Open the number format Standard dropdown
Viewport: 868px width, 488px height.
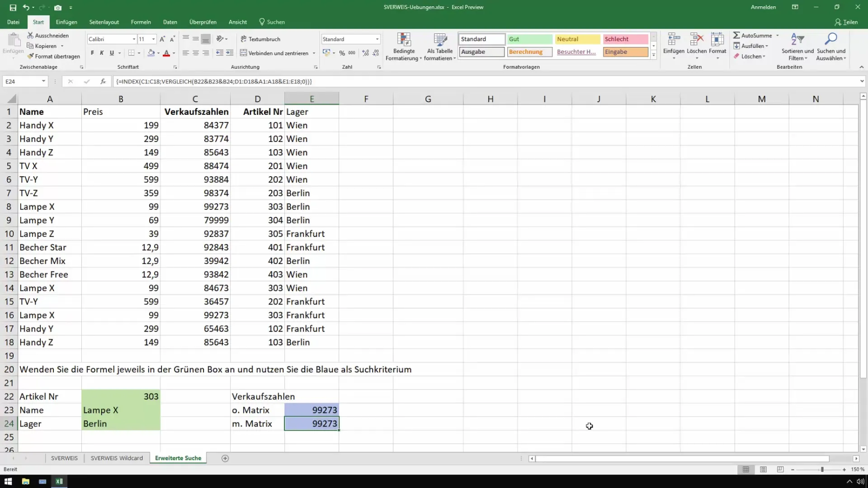[x=377, y=39]
